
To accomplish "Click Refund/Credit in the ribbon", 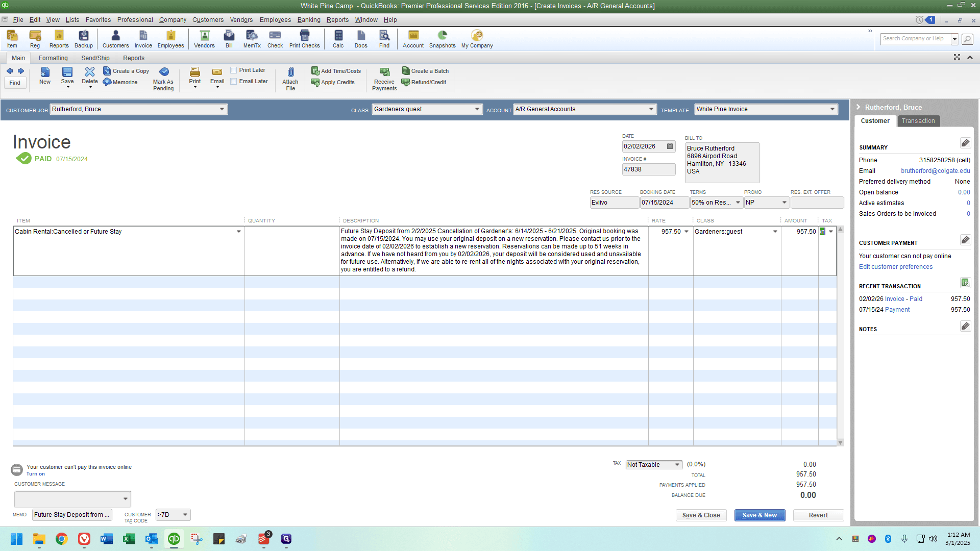I will tap(424, 82).
